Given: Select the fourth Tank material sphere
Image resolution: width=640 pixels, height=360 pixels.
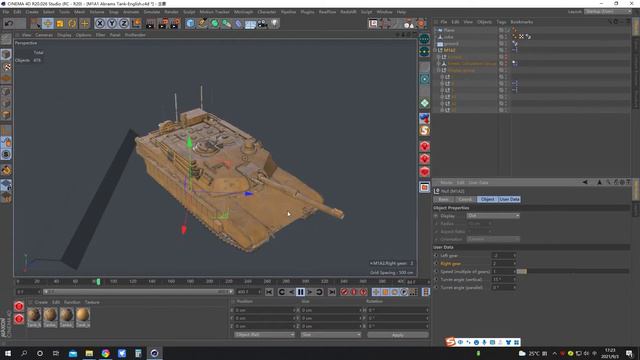Looking at the screenshot, I should 83,315.
